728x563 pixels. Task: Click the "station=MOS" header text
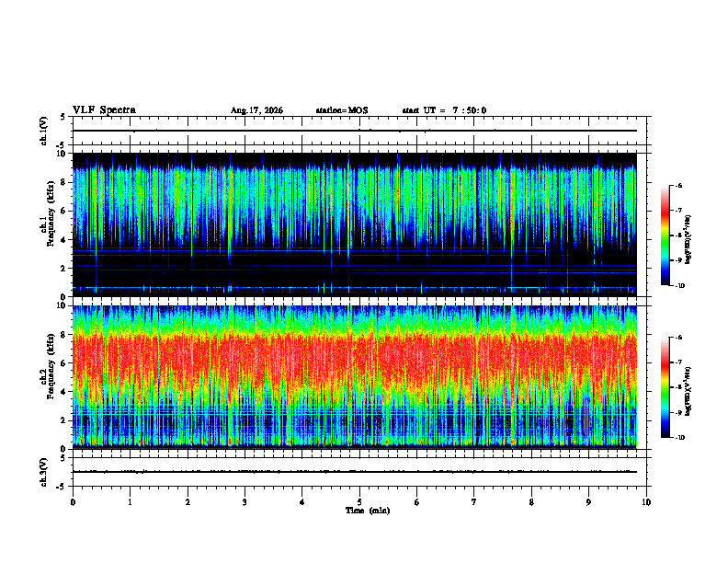tap(342, 110)
